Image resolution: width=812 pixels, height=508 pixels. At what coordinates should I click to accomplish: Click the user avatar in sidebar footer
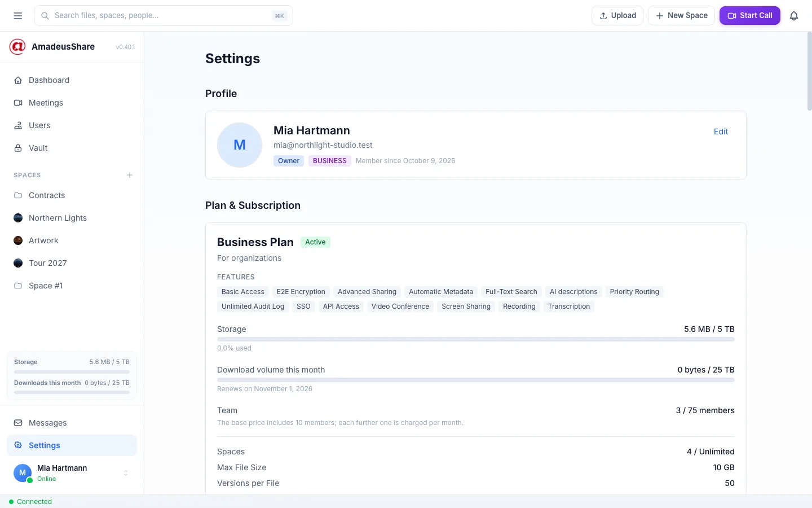coord(23,473)
